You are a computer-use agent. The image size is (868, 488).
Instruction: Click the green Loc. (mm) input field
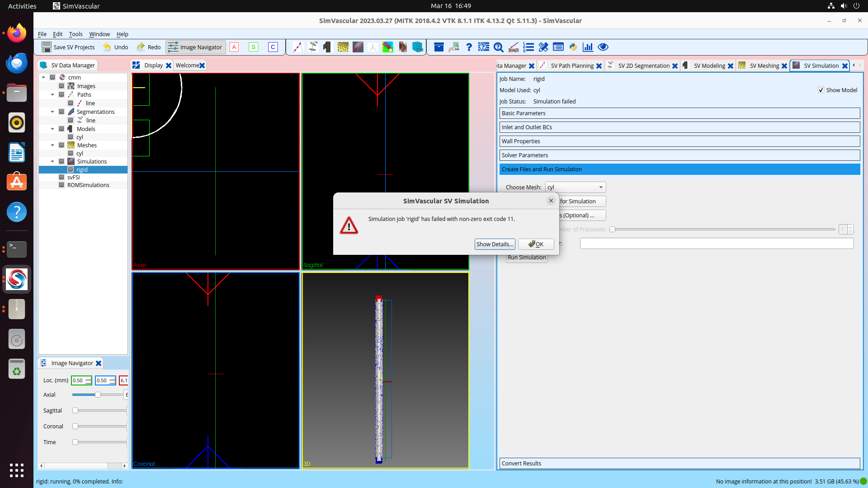pyautogui.click(x=81, y=380)
